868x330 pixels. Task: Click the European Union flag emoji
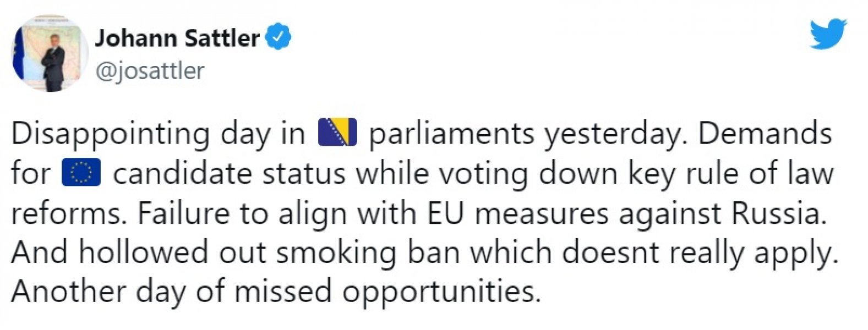81,173
